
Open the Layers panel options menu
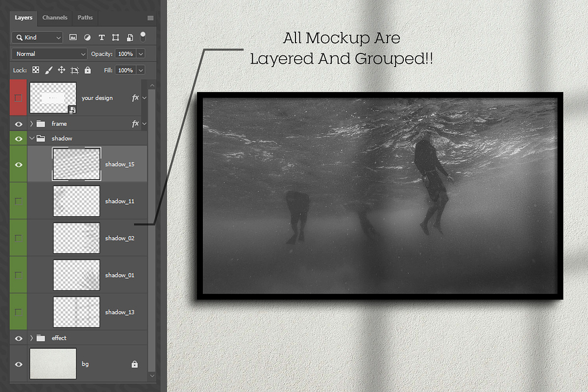click(x=150, y=18)
